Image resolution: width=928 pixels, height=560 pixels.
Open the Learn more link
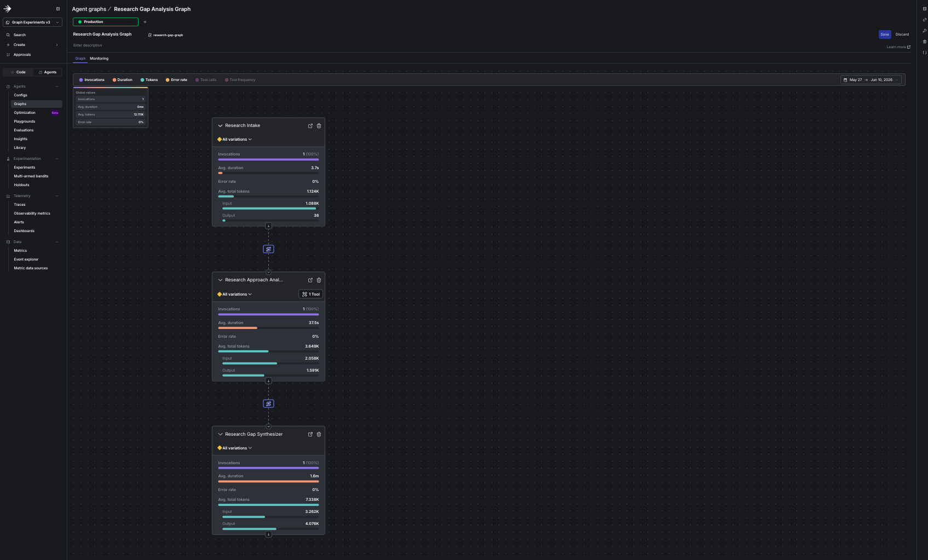[x=898, y=47]
